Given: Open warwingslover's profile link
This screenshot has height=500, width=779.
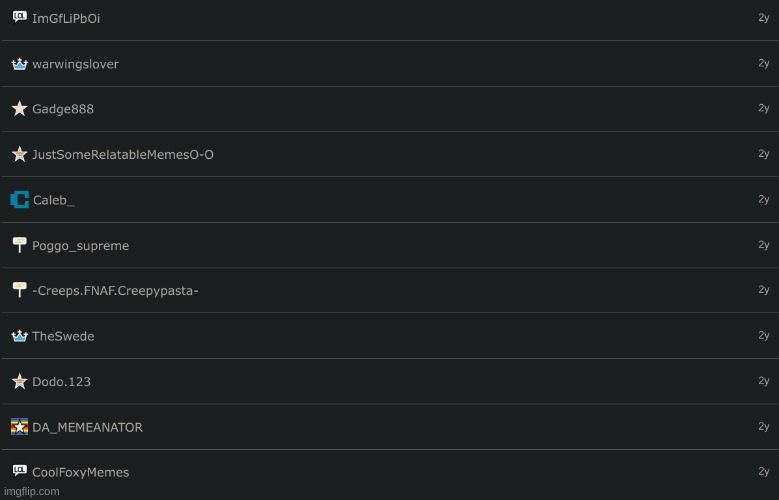Looking at the screenshot, I should [76, 64].
